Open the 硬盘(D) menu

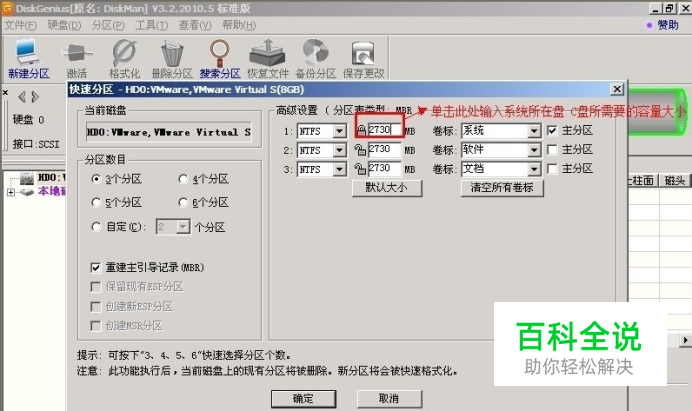[64, 25]
